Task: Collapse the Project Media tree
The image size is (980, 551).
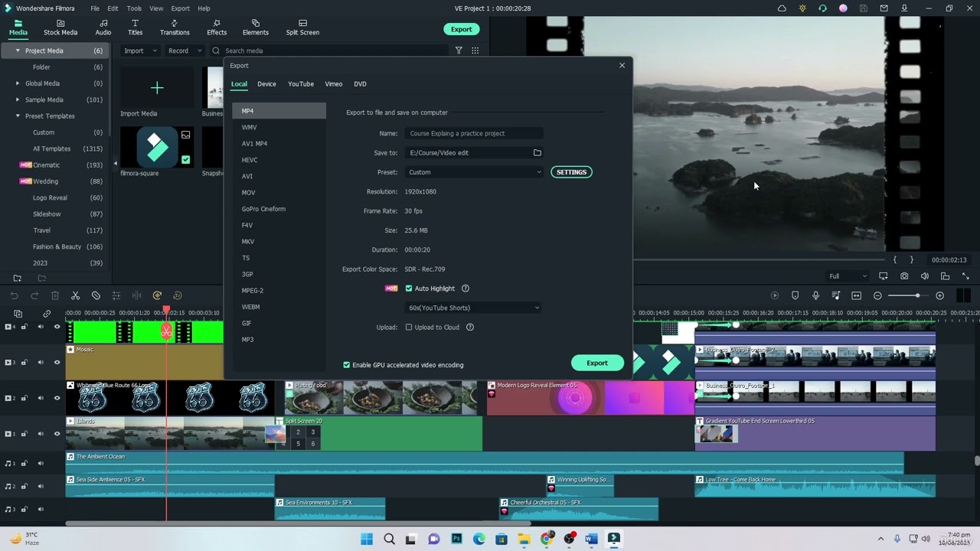Action: pyautogui.click(x=18, y=51)
